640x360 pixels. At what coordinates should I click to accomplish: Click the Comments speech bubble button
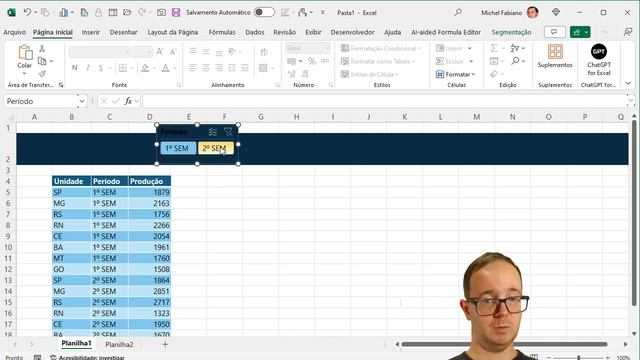point(554,32)
